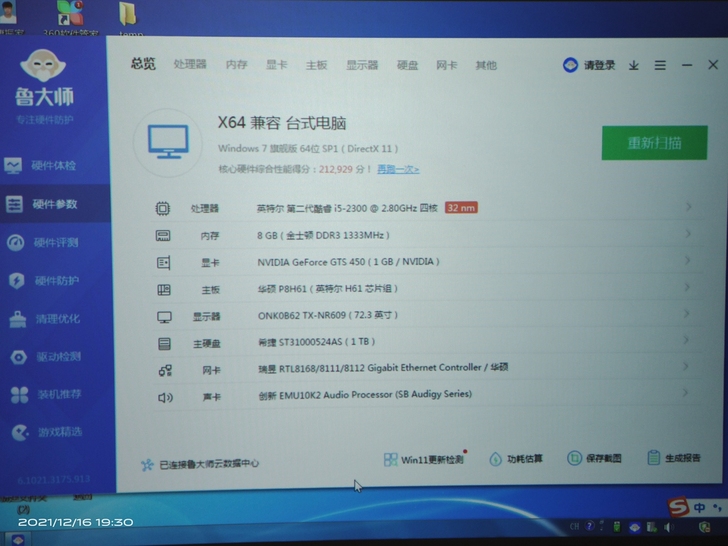The height and width of the screenshot is (546, 728).
Task: Switch to the 主板 tab
Action: [317, 65]
